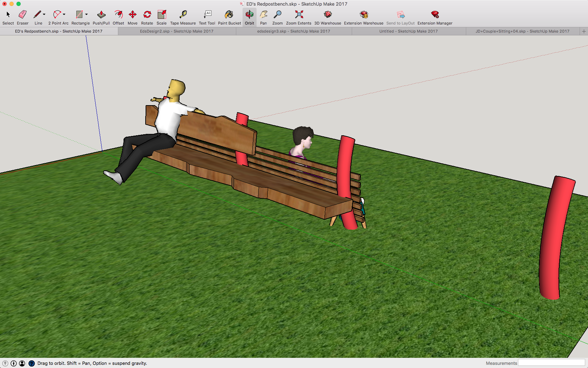Screen dimensions: 588x368
Task: Click the Measurements input box
Action: [x=551, y=363]
